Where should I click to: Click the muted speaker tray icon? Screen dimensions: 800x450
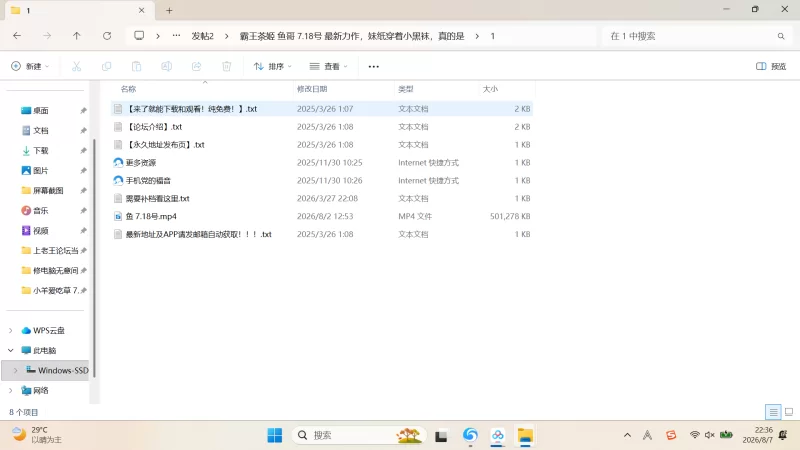coord(709,435)
